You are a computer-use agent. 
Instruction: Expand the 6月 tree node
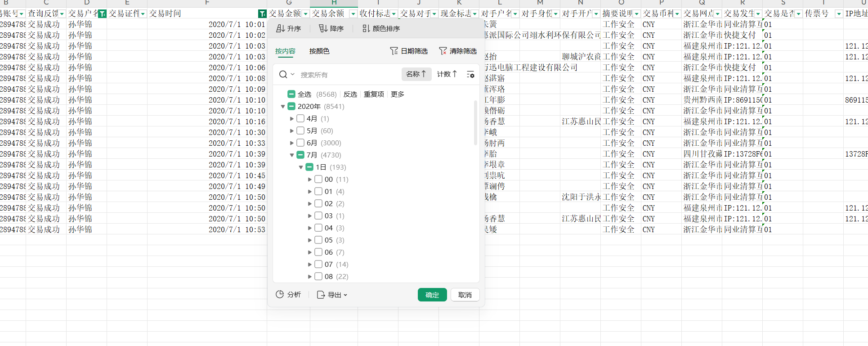click(292, 143)
